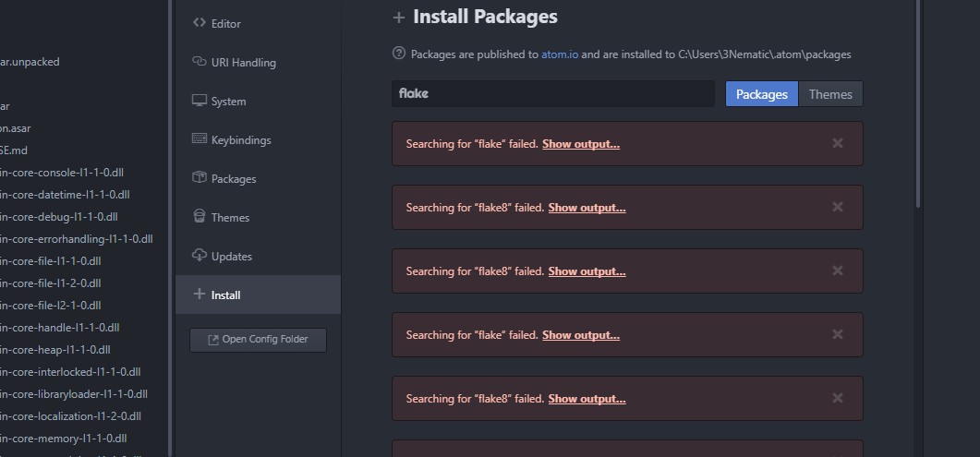980x457 pixels.
Task: Dismiss the first "flake8" failed error
Action: (838, 207)
